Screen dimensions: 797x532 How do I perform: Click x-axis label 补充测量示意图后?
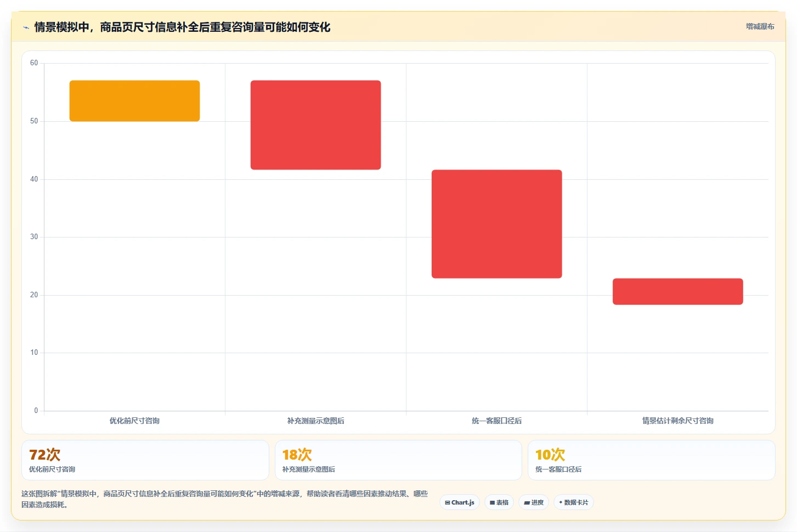click(x=315, y=421)
